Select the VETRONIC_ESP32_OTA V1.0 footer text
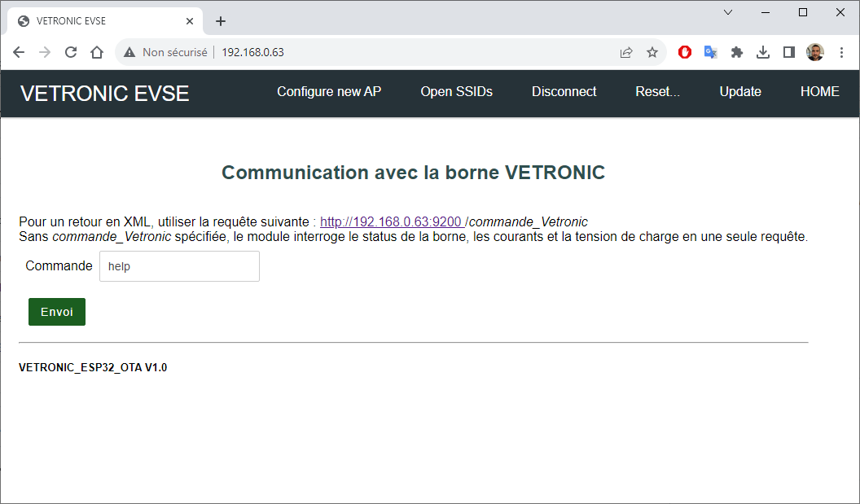This screenshot has height=504, width=860. point(93,367)
